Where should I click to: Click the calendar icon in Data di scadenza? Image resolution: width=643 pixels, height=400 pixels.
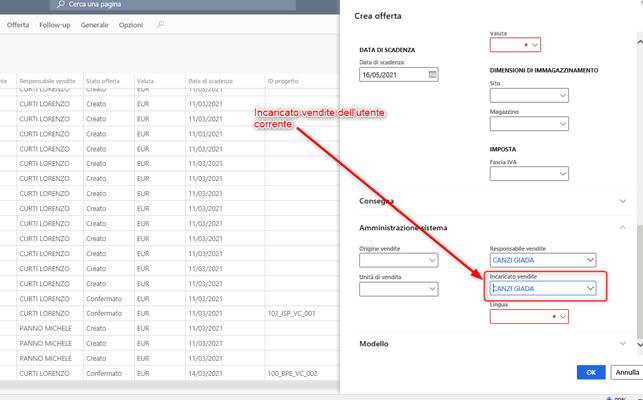click(432, 74)
